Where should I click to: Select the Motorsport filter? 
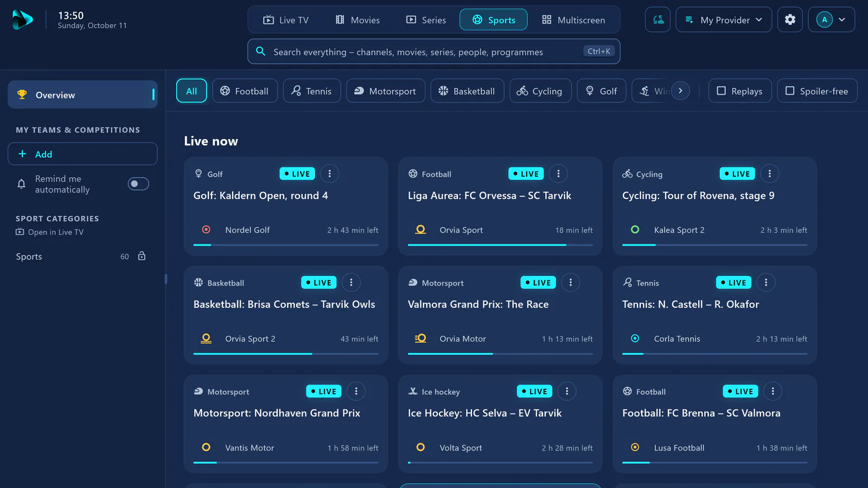pyautogui.click(x=385, y=91)
